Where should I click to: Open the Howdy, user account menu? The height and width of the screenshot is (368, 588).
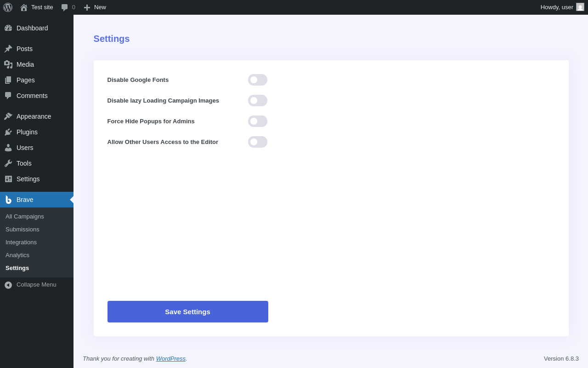pos(556,7)
